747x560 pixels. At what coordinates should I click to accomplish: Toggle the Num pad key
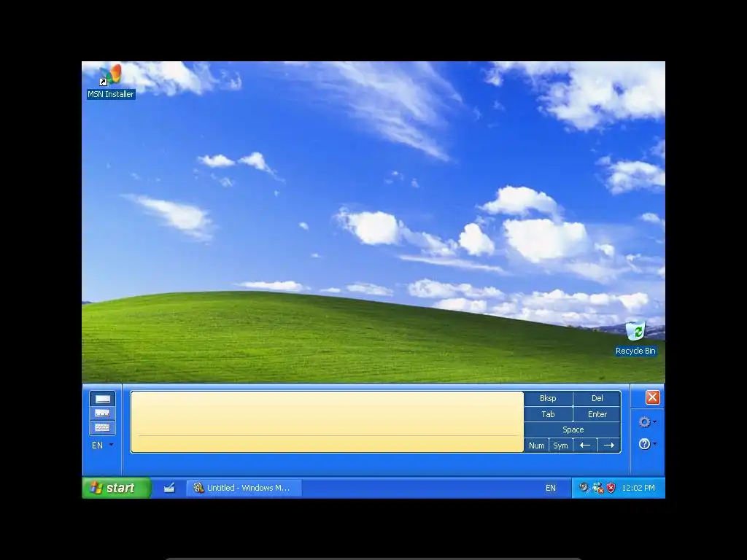[536, 446]
